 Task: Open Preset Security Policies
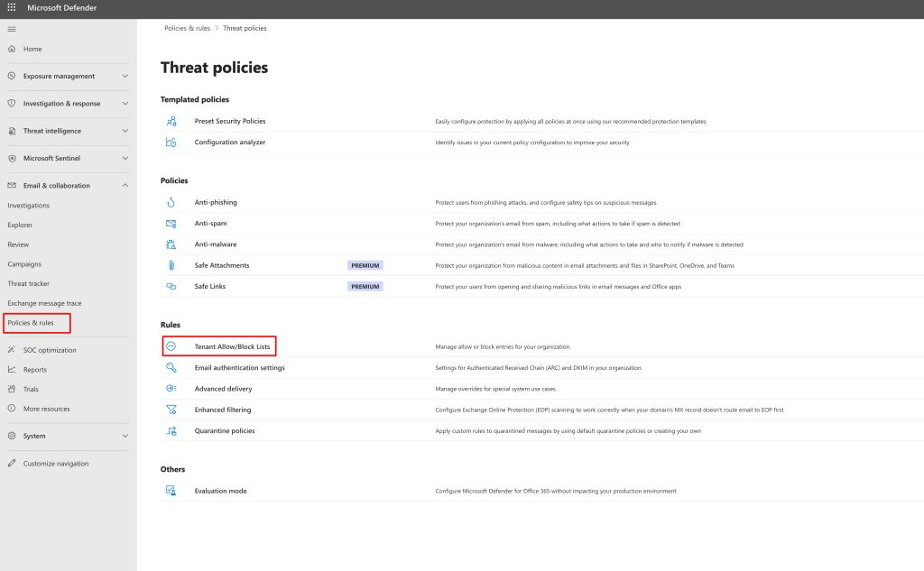[x=230, y=121]
